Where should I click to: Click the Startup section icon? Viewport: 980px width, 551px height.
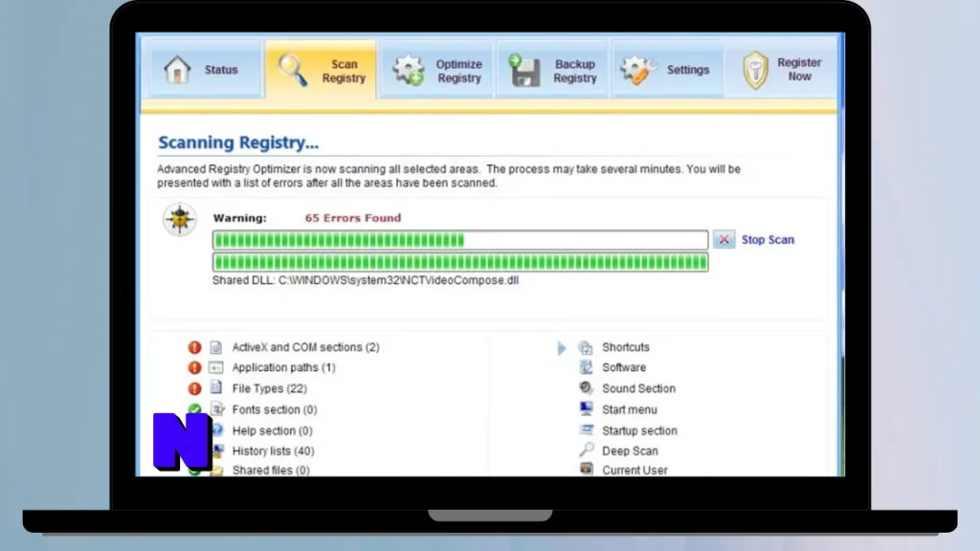(x=586, y=430)
